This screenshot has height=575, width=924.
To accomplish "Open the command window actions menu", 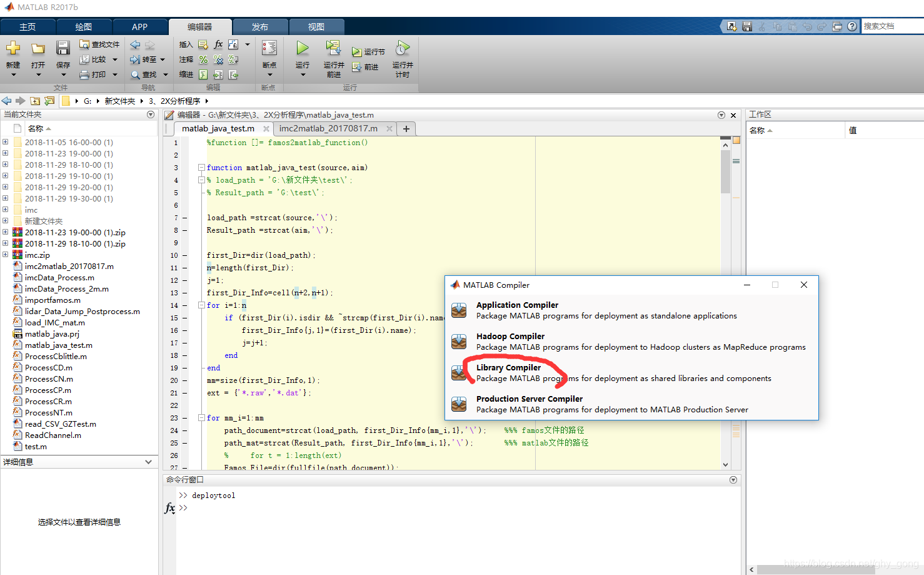I will (x=733, y=480).
